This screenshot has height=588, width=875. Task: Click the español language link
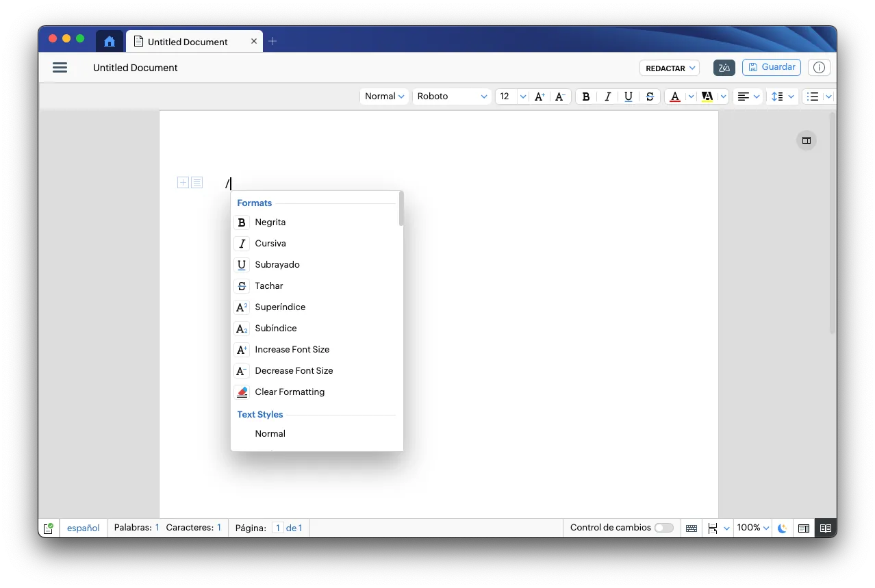click(84, 528)
